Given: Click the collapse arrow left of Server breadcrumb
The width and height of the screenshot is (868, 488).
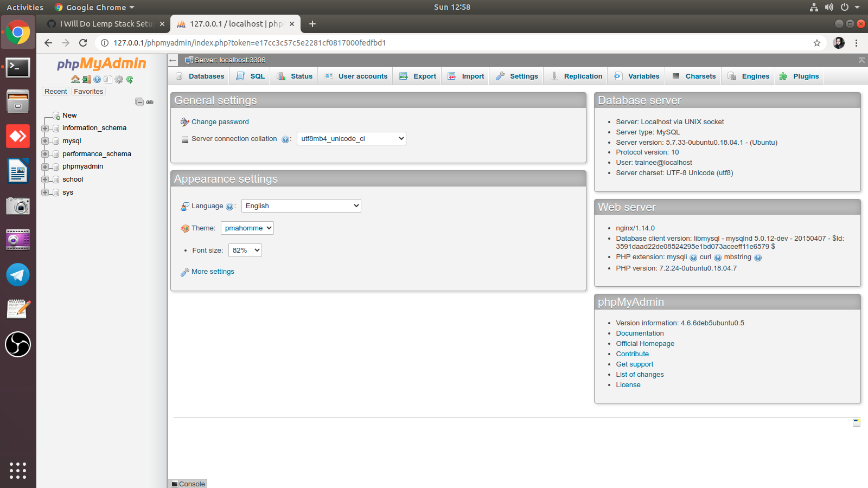Looking at the screenshot, I should tap(173, 60).
